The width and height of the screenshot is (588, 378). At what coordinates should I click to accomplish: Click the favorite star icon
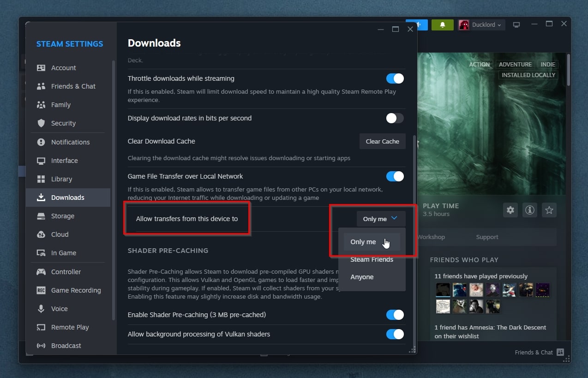549,210
